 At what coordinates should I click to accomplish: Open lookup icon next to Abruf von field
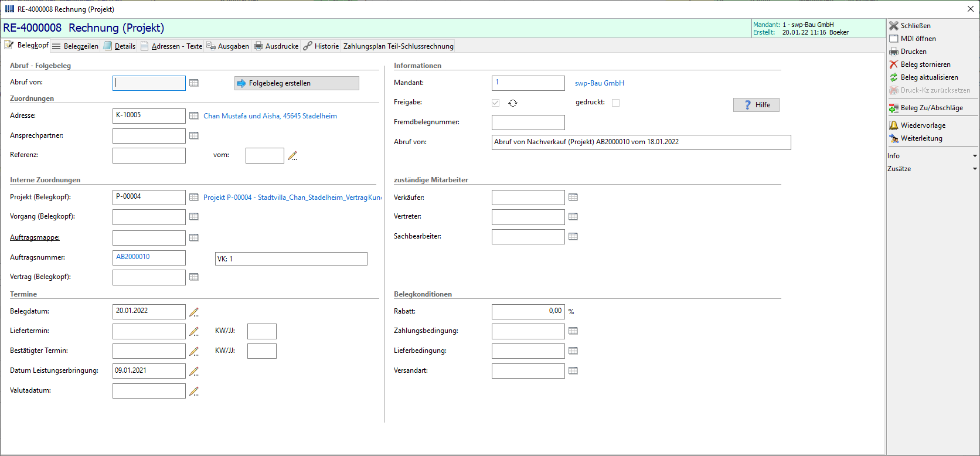pyautogui.click(x=194, y=83)
